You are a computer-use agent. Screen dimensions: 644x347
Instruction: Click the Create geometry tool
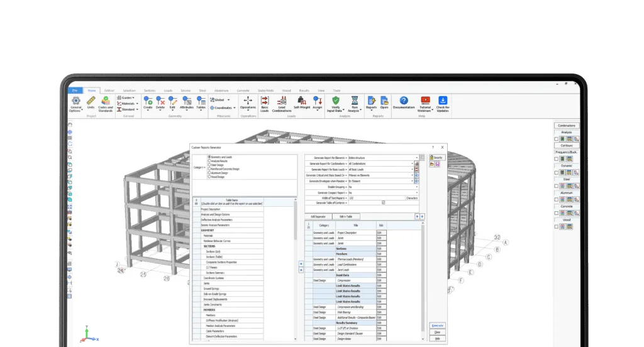click(x=148, y=102)
